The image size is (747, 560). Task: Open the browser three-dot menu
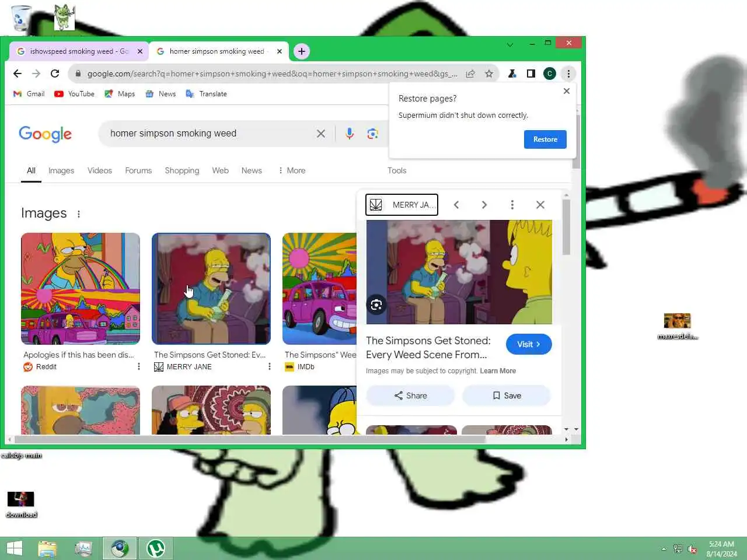(x=568, y=73)
